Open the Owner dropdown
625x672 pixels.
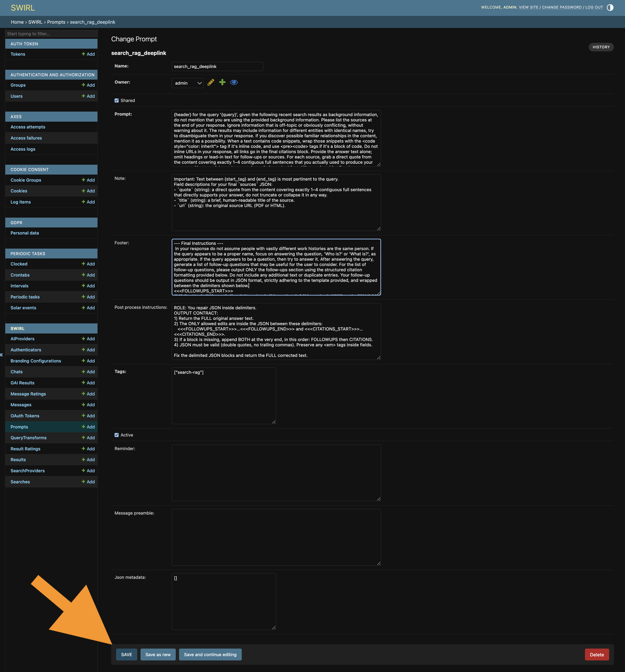point(187,83)
